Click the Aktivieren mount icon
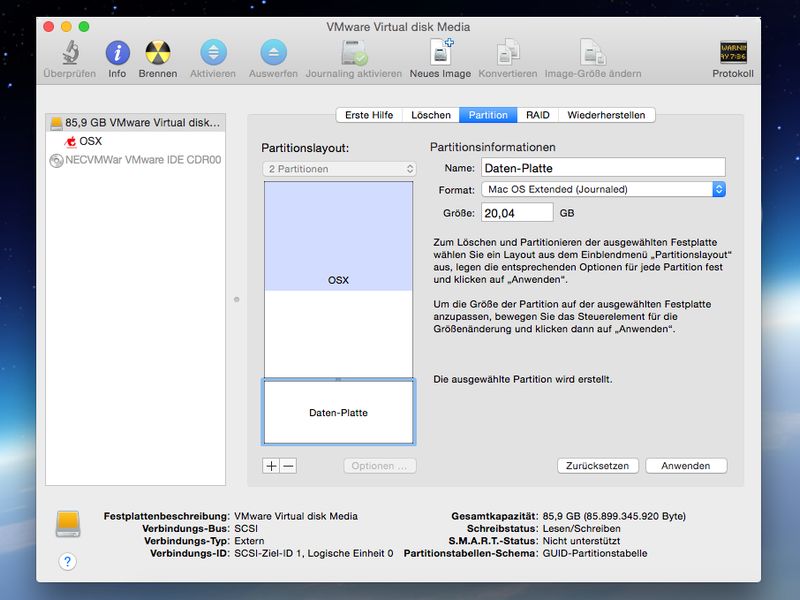Viewport: 800px width, 600px height. point(213,53)
